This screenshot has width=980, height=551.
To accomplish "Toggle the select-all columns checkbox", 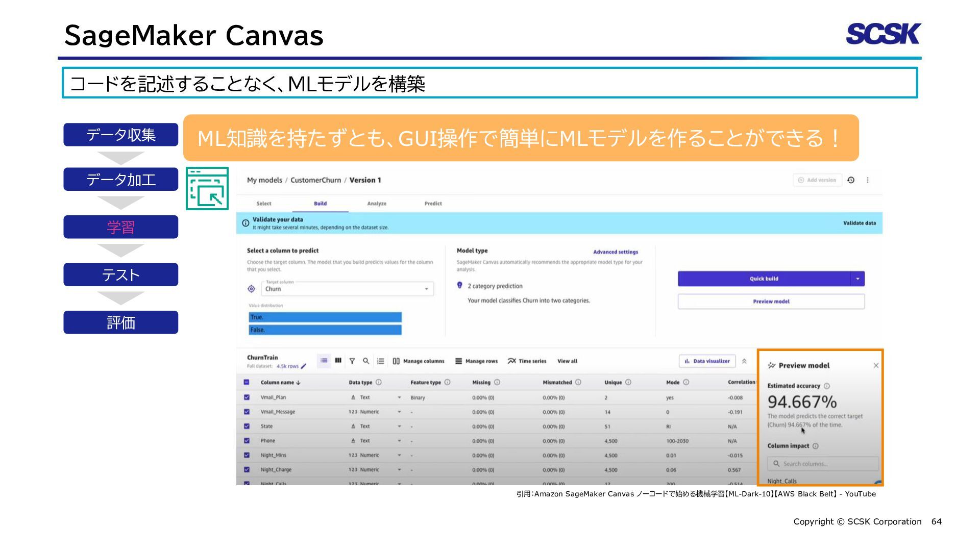I will pos(247,382).
